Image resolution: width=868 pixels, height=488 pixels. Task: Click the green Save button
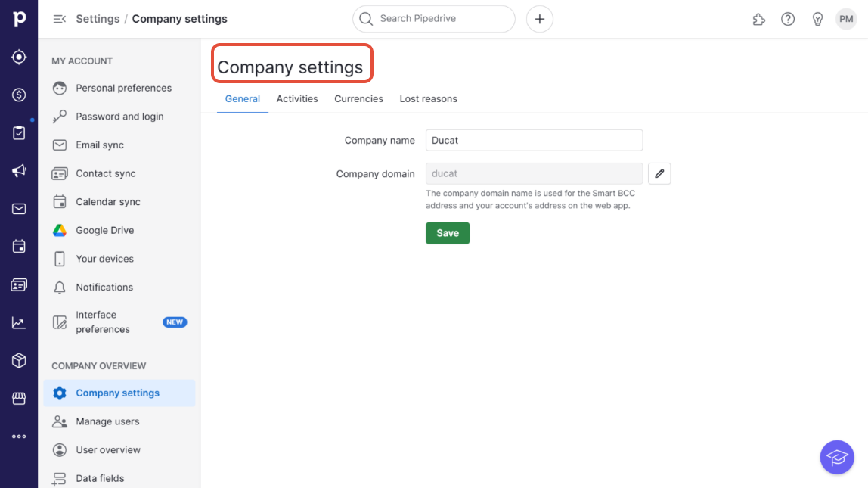coord(448,233)
